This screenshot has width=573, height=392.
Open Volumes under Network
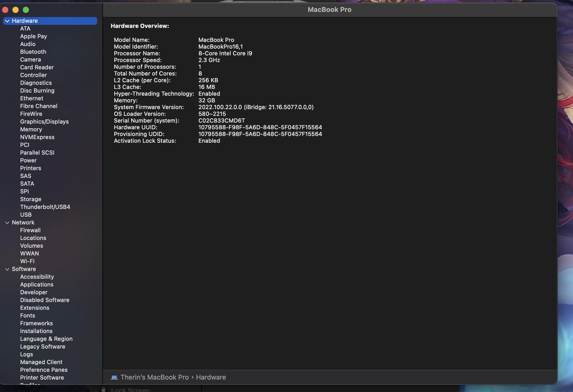pyautogui.click(x=32, y=246)
